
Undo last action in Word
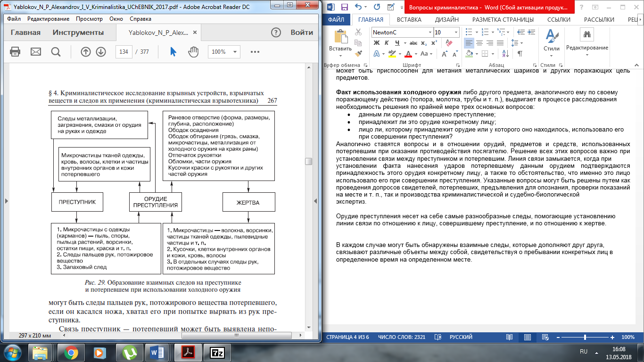point(359,7)
